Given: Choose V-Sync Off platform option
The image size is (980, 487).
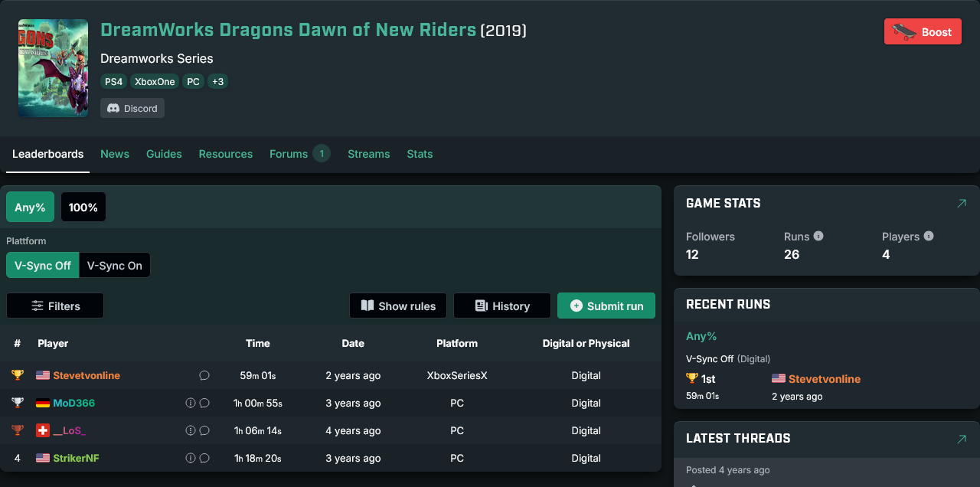Looking at the screenshot, I should [x=43, y=265].
